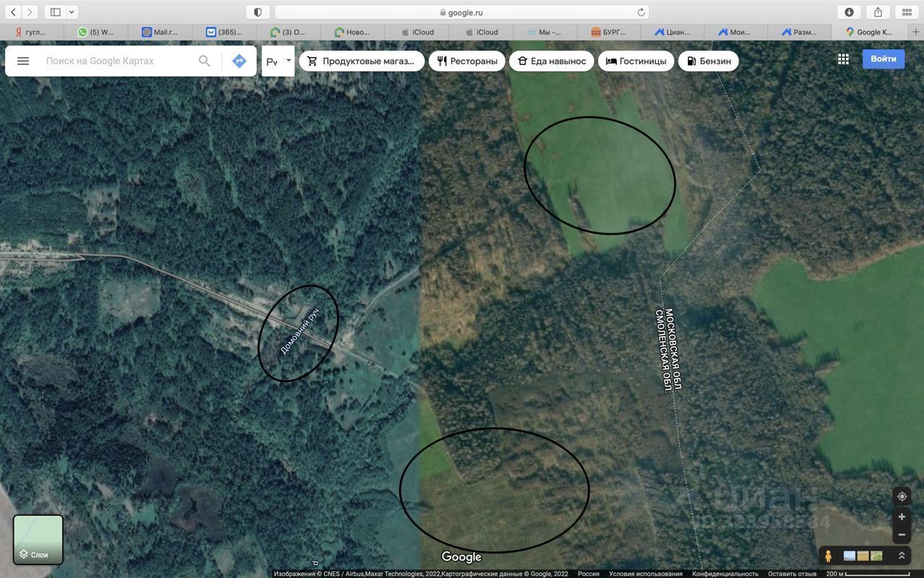The width and height of the screenshot is (924, 578).
Task: Click the Домовний руч. stream label
Action: (300, 332)
